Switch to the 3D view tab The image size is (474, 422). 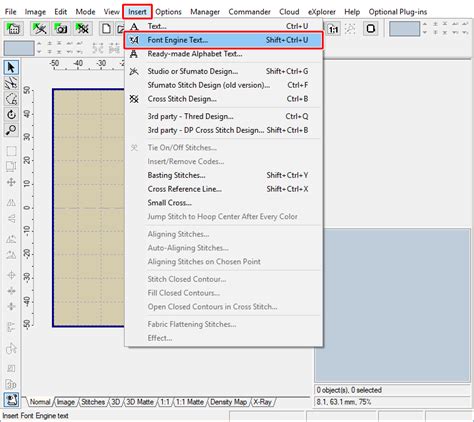point(115,402)
